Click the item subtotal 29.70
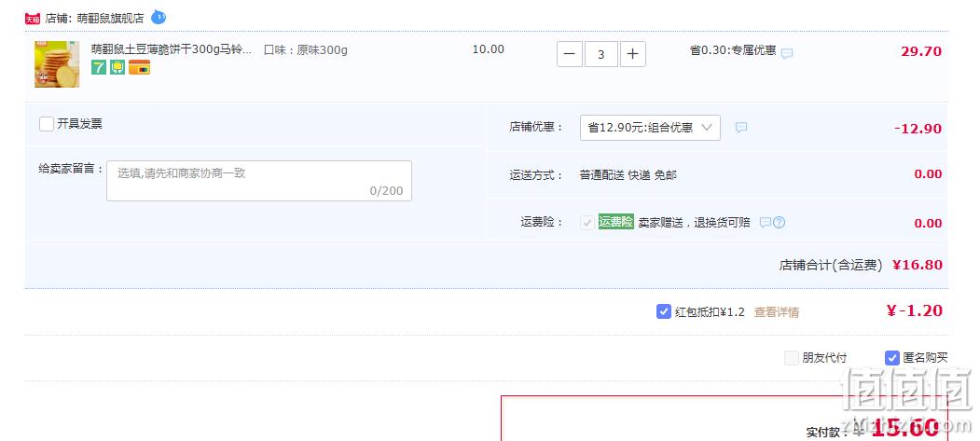This screenshot has width=980, height=441. [x=921, y=51]
